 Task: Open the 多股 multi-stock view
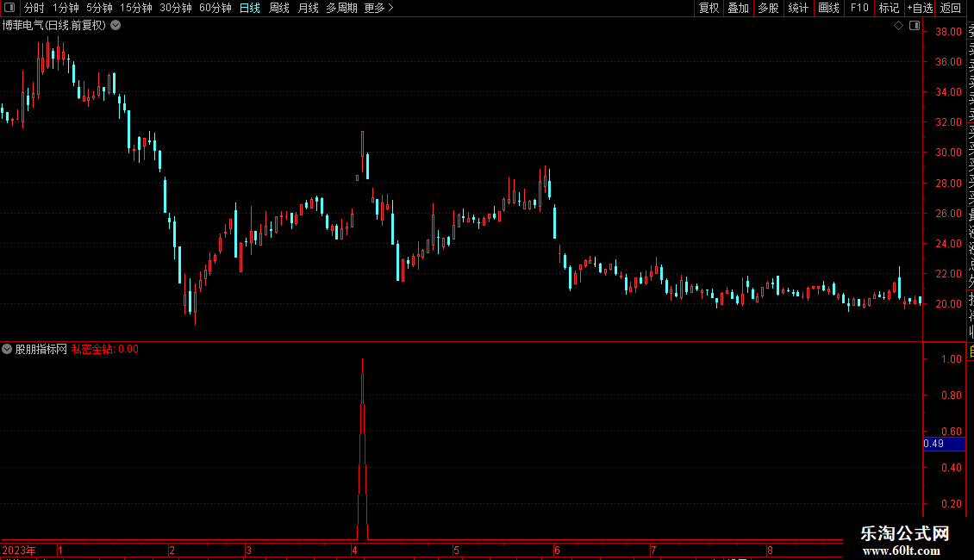(768, 8)
